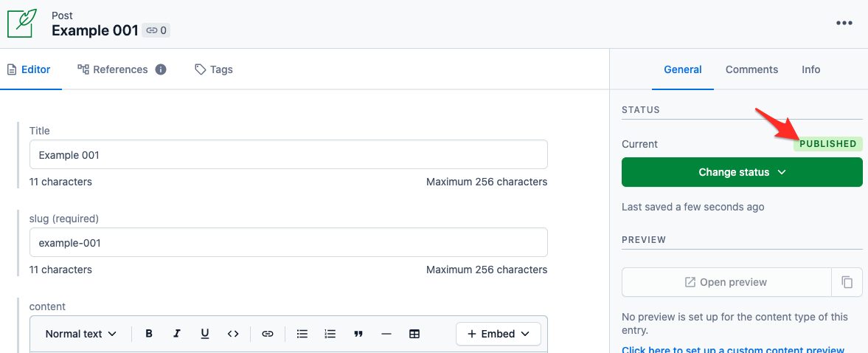Screen dimensions: 868x353
Task: Apply italic formatting
Action: pos(176,334)
